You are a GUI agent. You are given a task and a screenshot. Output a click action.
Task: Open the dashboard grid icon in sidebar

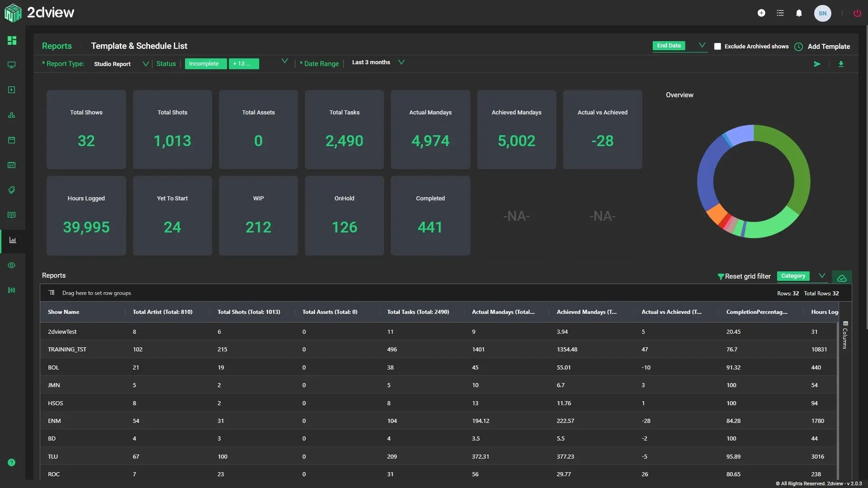[12, 41]
